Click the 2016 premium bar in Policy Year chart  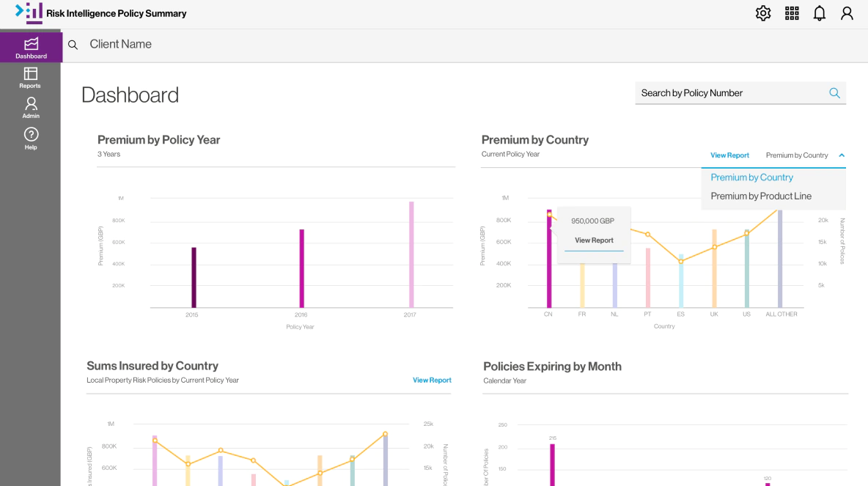[x=301, y=268]
